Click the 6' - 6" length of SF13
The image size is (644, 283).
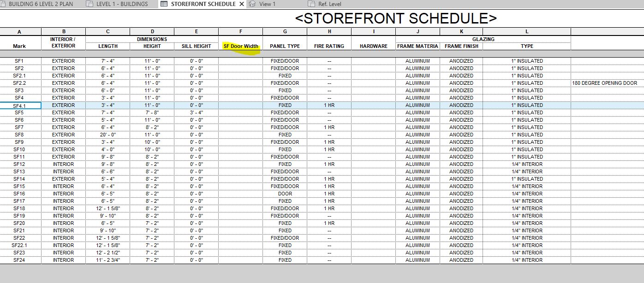tap(108, 171)
